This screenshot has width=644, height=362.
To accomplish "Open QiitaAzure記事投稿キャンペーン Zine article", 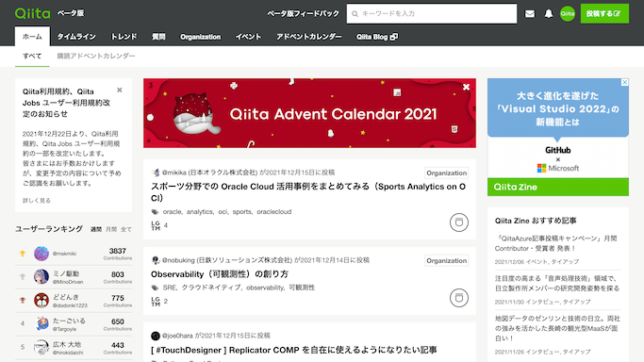I will click(x=555, y=243).
